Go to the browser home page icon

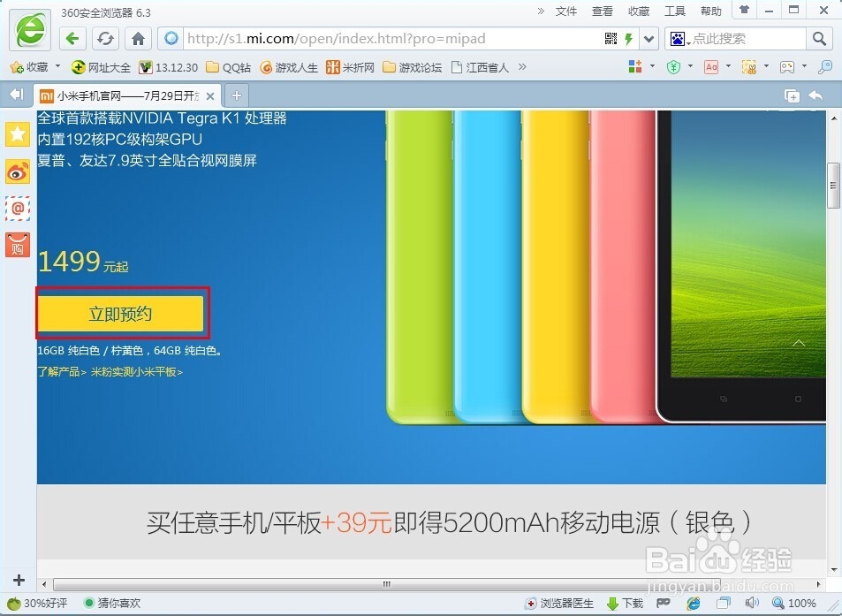click(138, 39)
